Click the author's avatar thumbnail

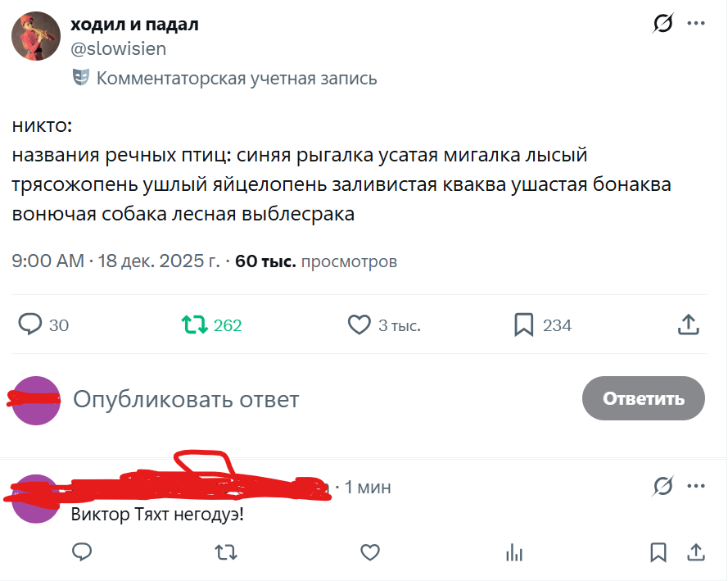pyautogui.click(x=35, y=37)
